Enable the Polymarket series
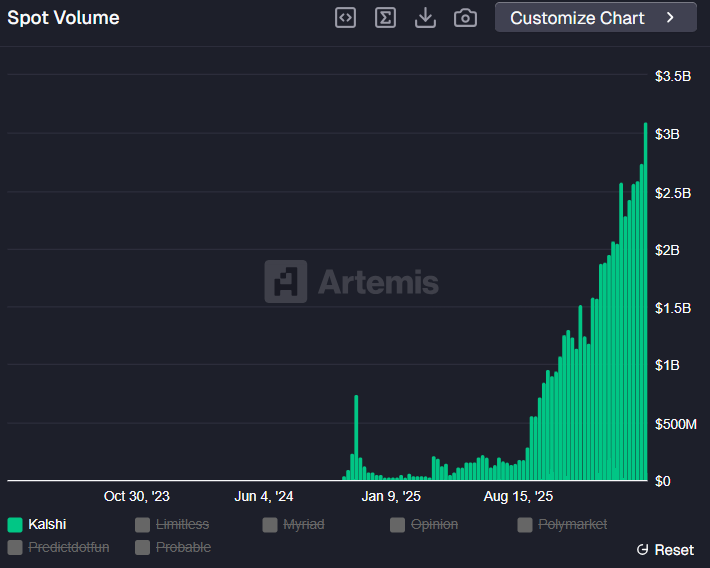The width and height of the screenshot is (710, 568). pyautogui.click(x=562, y=525)
